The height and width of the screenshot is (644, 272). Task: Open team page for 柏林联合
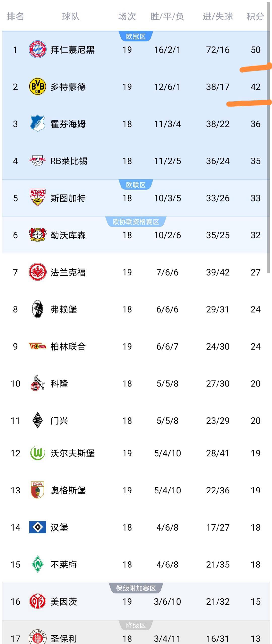pos(68,347)
